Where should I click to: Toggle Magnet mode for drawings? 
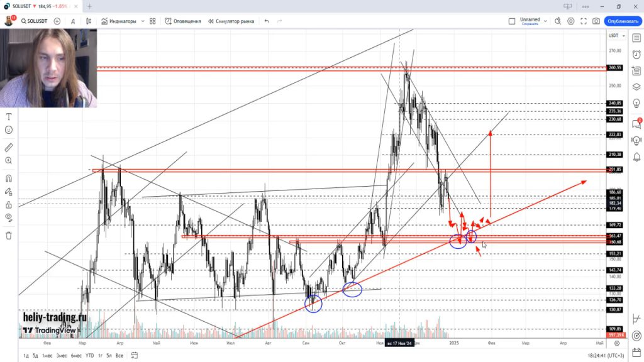click(9, 178)
